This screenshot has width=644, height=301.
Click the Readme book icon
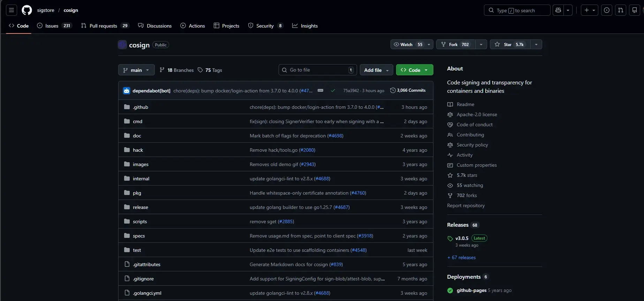coord(450,104)
